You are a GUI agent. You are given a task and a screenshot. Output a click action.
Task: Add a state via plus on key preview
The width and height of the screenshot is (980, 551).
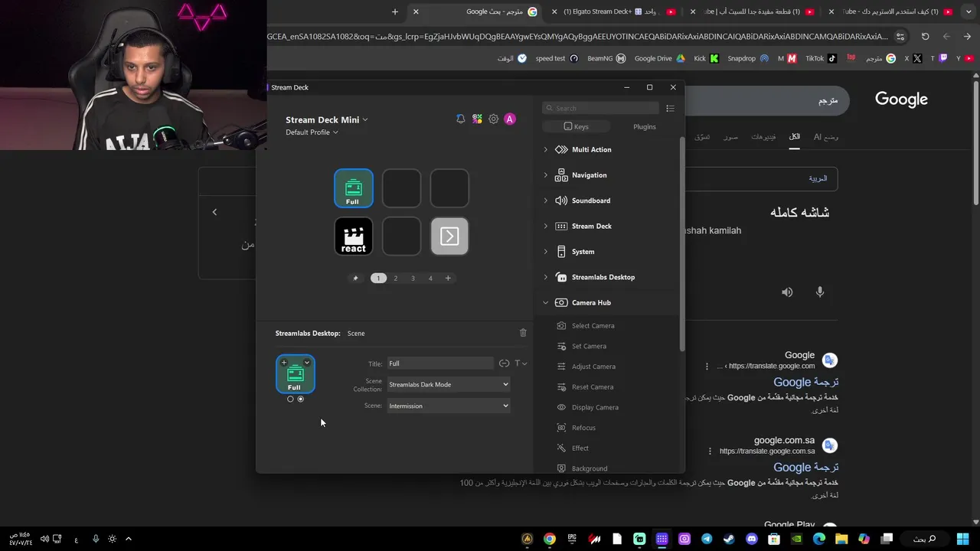284,363
